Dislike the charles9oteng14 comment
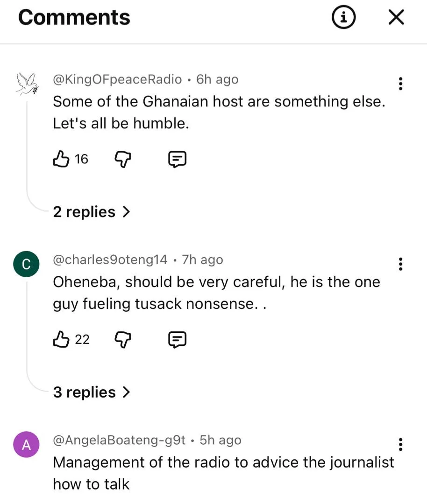Screen dimensions: 427x504 [122, 340]
